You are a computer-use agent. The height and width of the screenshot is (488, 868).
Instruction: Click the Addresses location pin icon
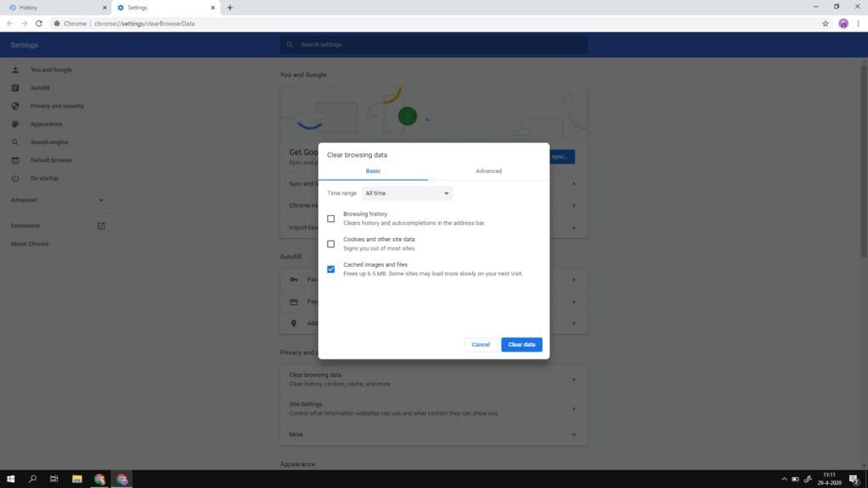[x=294, y=324]
